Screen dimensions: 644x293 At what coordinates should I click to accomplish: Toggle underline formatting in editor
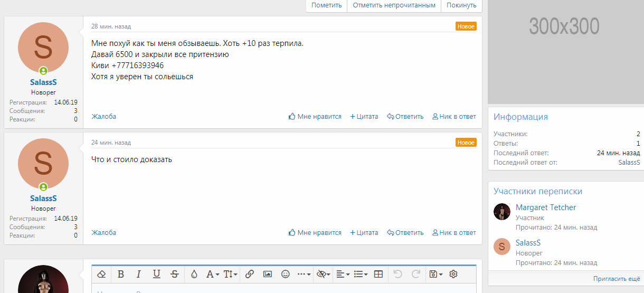point(157,274)
